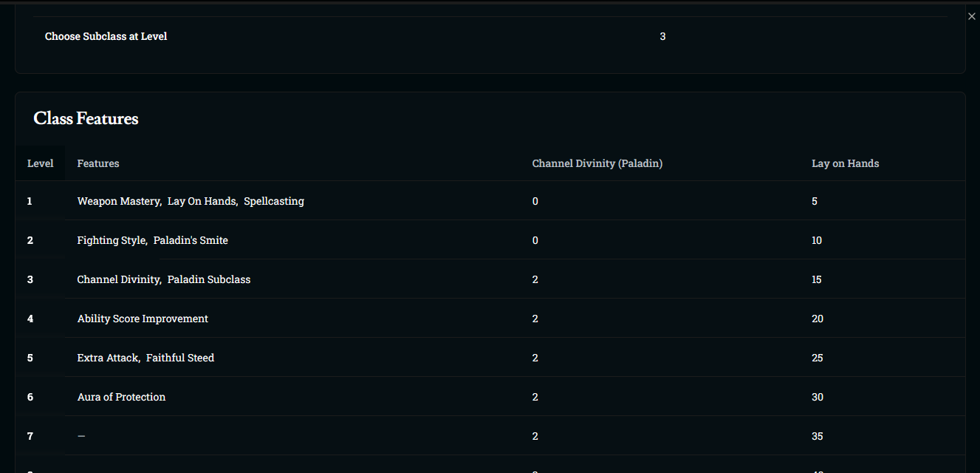Open the Paladin's Smite feature
The width and height of the screenshot is (980, 473).
tap(191, 240)
